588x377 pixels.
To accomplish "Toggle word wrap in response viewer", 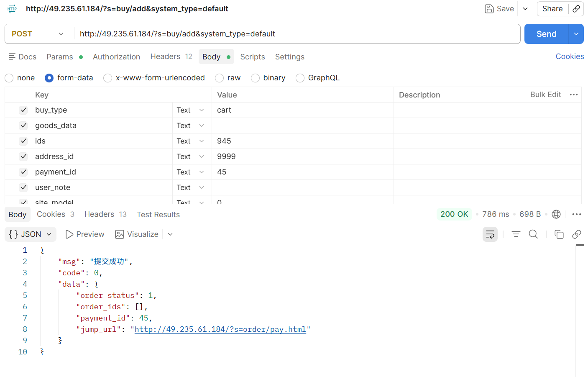I will coord(490,234).
